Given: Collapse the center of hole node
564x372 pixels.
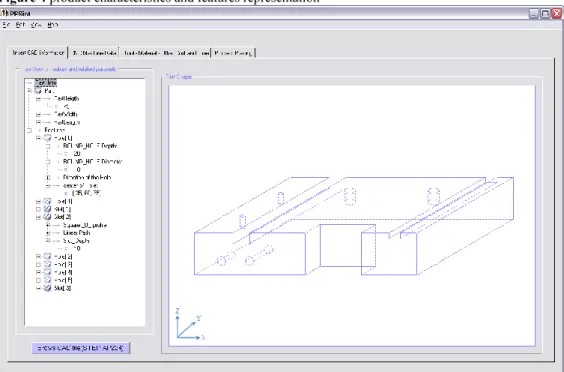Looking at the screenshot, I should click(x=47, y=186).
